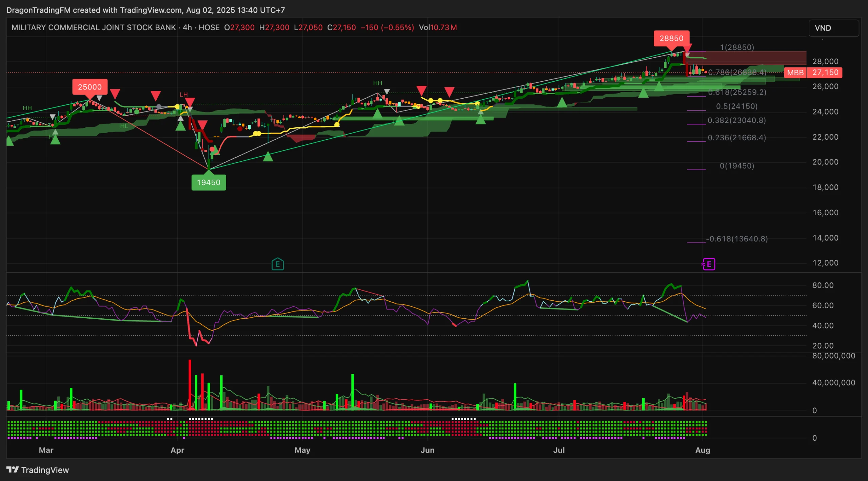868x481 pixels.
Task: Click the MBB symbol price label
Action: click(x=795, y=73)
